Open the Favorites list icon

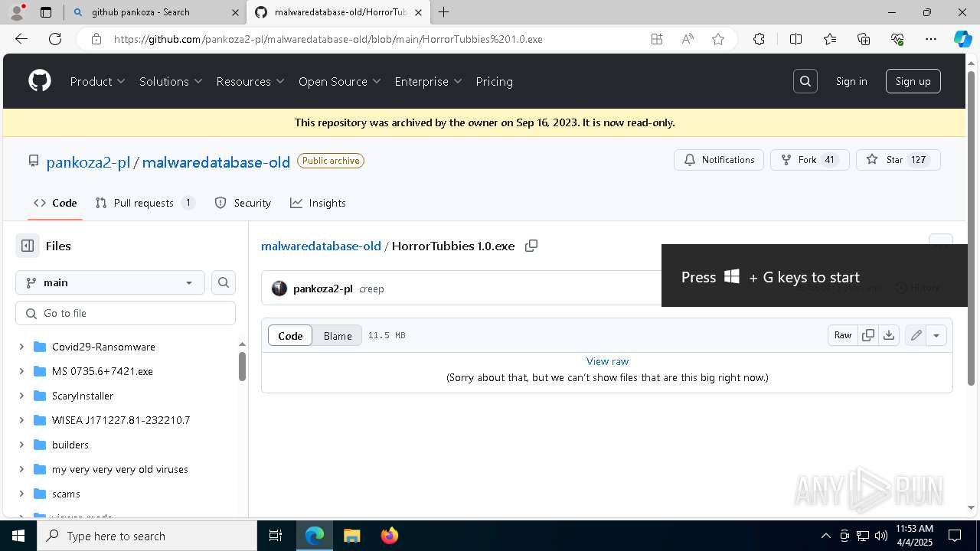[830, 39]
